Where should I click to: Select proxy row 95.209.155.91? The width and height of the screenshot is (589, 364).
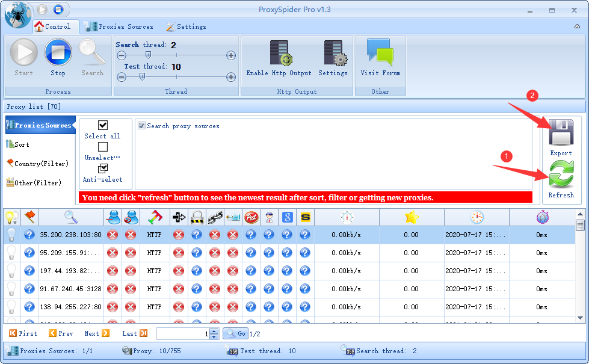(x=70, y=253)
